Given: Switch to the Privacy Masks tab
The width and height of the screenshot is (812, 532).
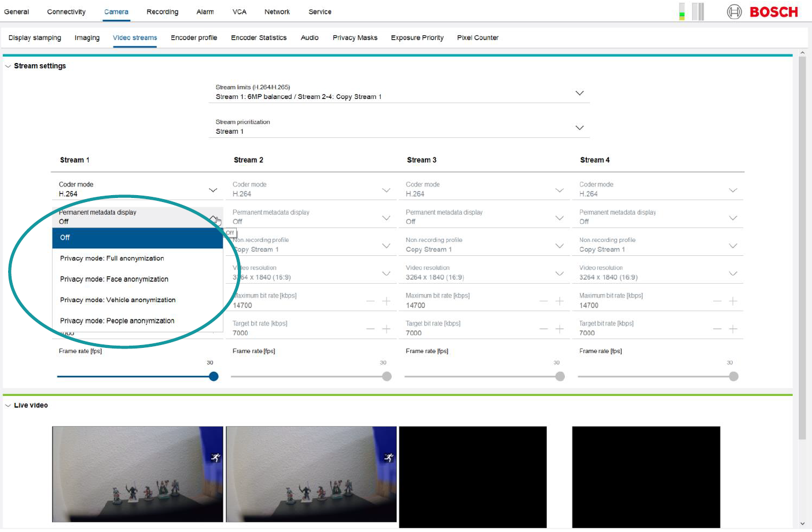Looking at the screenshot, I should (355, 38).
